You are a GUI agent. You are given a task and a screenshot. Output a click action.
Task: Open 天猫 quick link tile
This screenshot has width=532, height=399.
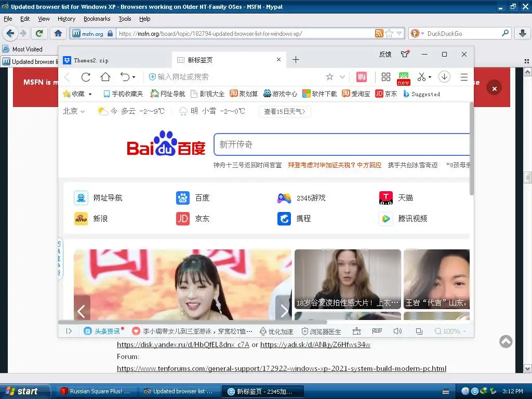396,198
